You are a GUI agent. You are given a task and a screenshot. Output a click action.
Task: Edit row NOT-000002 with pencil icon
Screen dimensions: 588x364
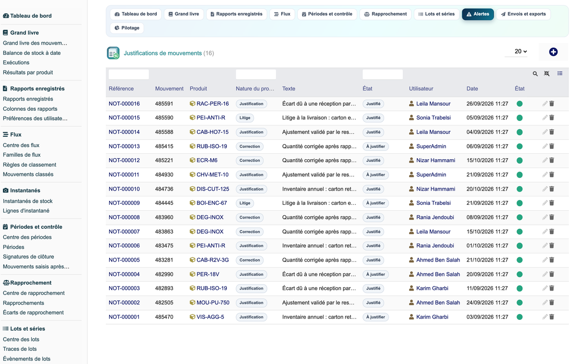click(x=545, y=303)
